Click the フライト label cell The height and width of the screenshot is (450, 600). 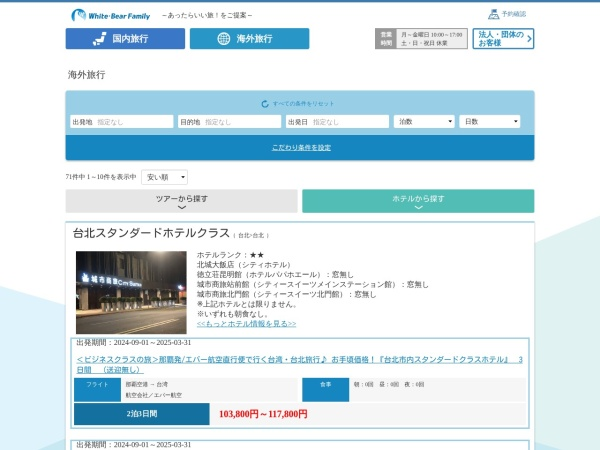tap(97, 390)
